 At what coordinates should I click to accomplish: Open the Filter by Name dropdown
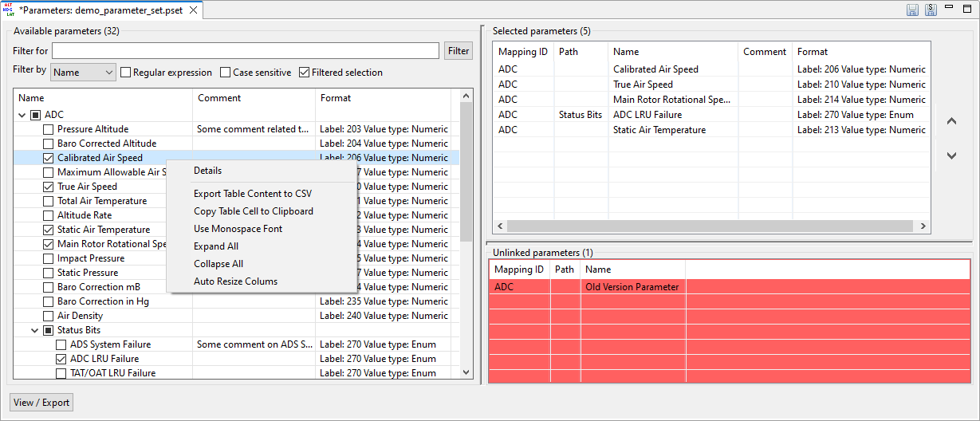(x=84, y=73)
